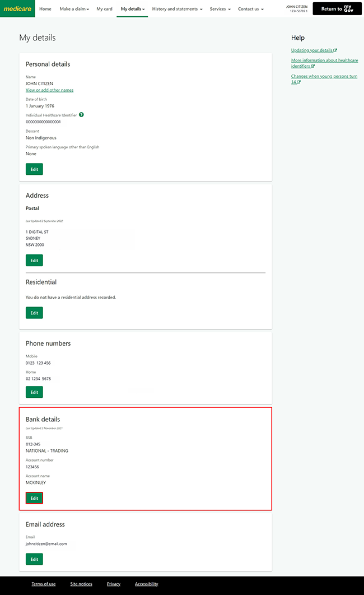The width and height of the screenshot is (364, 595).
Task: Open the Individual Healthcare Identifier help icon
Action: point(81,115)
